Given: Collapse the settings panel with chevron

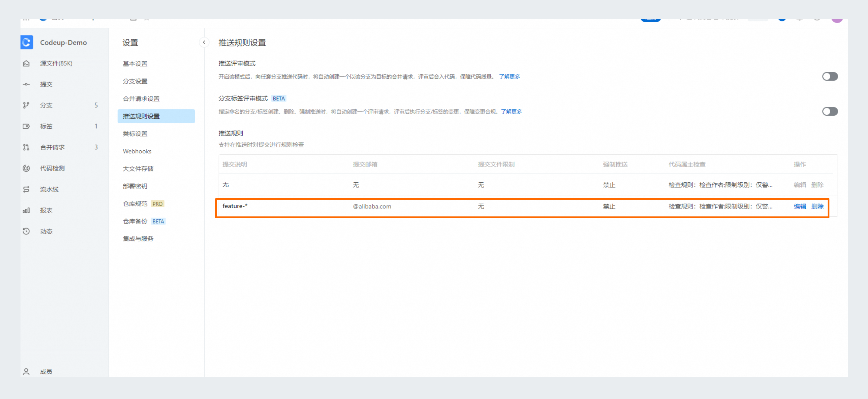Looking at the screenshot, I should click(x=204, y=42).
